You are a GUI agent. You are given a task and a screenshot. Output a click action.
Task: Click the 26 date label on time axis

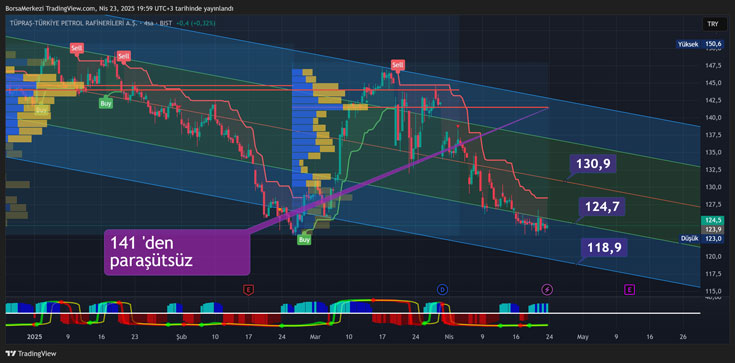pos(683,337)
